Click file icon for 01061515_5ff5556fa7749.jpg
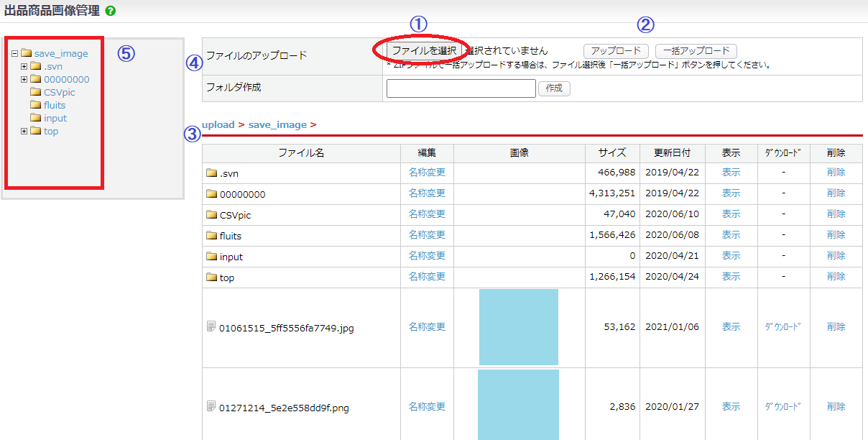The width and height of the screenshot is (868, 440). (211, 327)
